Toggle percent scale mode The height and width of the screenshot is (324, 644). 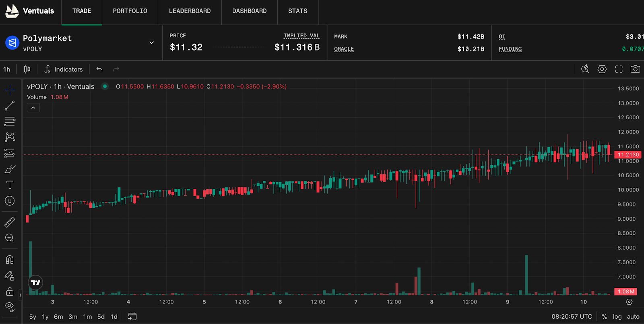pyautogui.click(x=604, y=317)
